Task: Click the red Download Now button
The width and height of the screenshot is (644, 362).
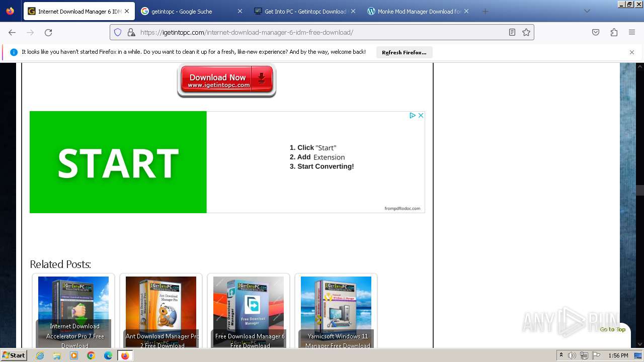Action: (226, 80)
